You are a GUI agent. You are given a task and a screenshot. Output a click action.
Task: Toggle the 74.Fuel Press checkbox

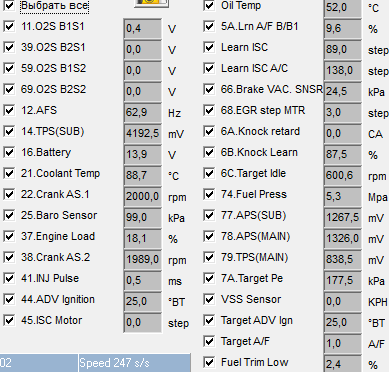209,194
